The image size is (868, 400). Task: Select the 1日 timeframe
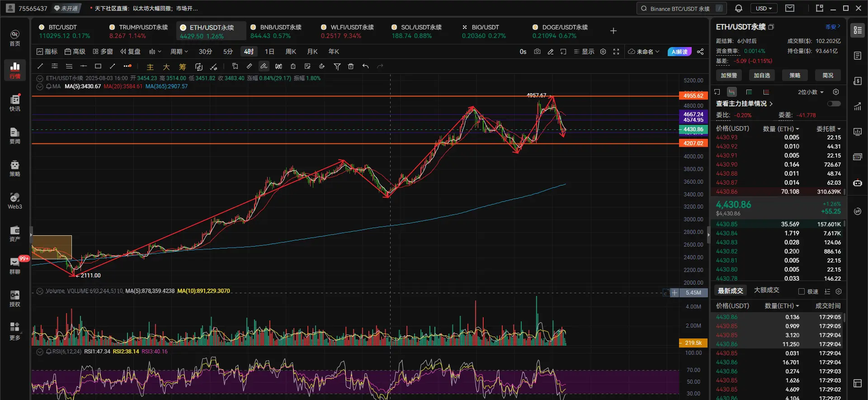[269, 52]
